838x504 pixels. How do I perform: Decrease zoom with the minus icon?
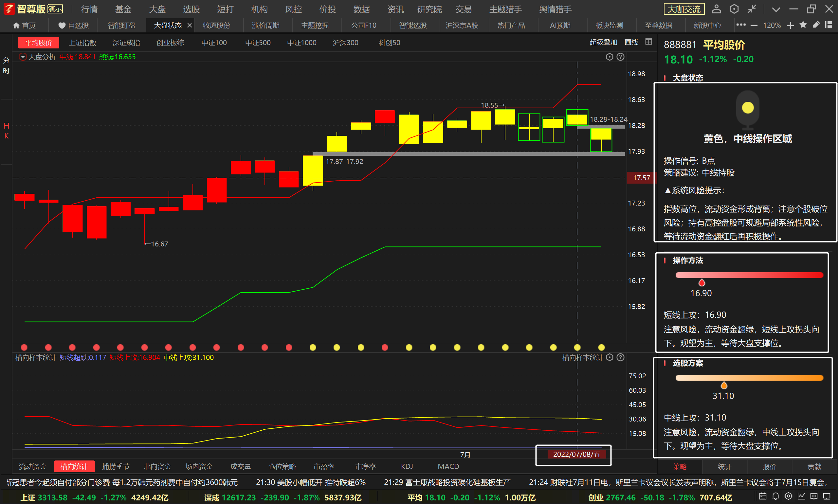pyautogui.click(x=754, y=25)
